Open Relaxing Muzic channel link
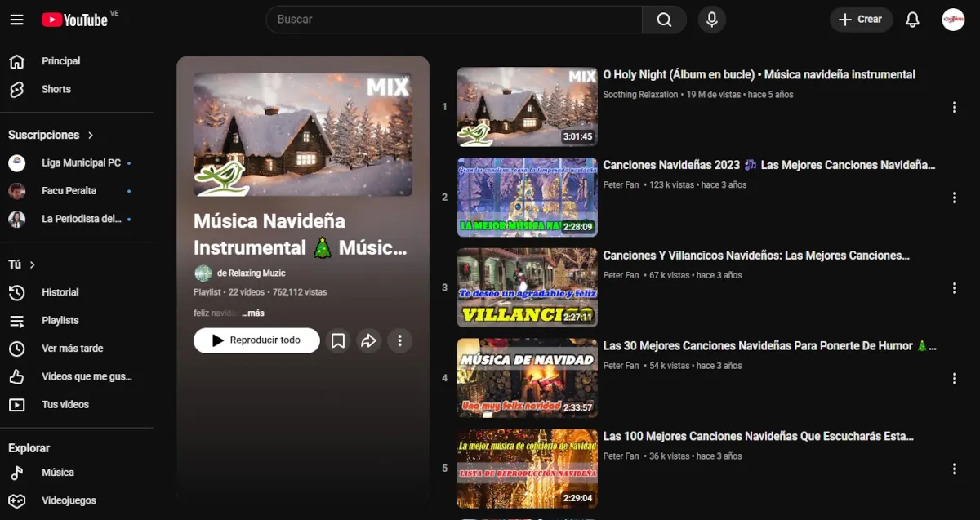The image size is (980, 520). (251, 273)
